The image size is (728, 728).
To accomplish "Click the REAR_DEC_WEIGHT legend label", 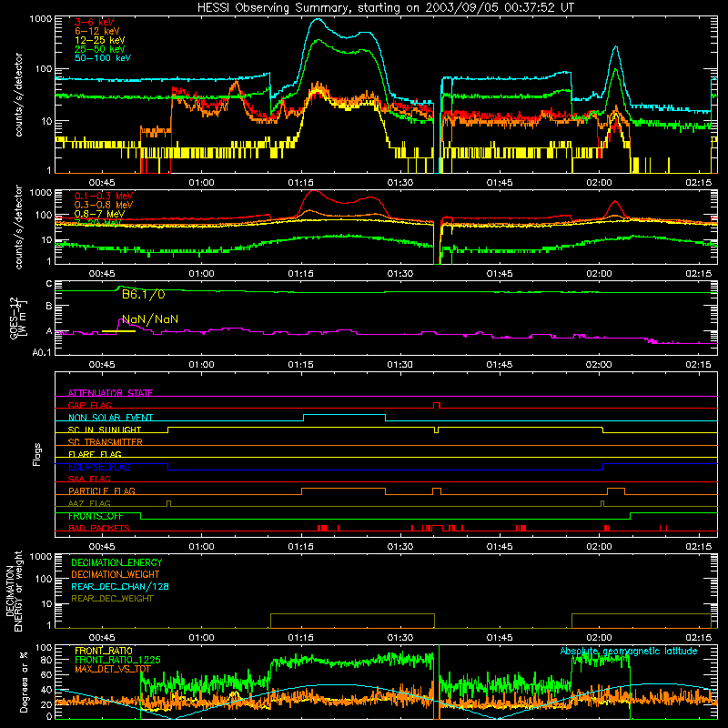I will pos(112,599).
